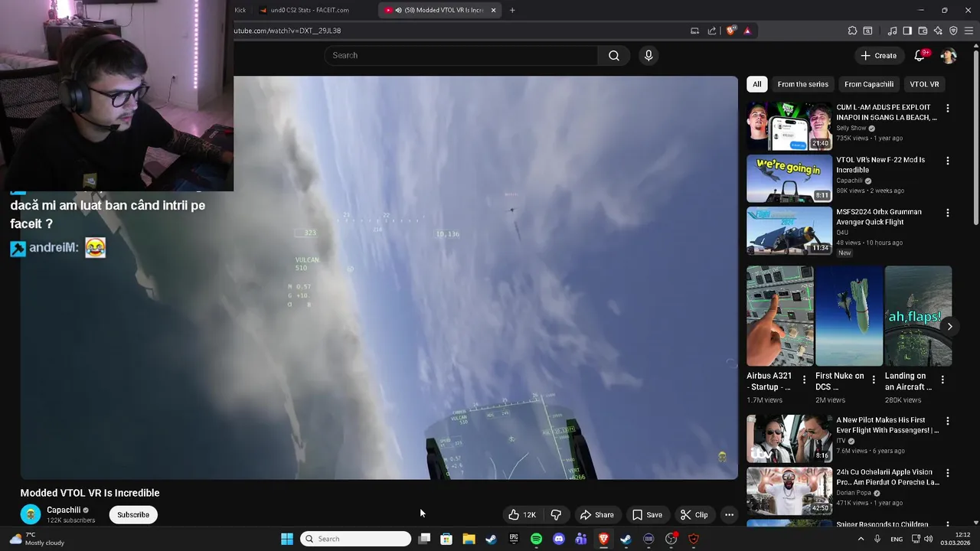Switch to the Kick browser tab
Screen dimensions: 980x551
(x=240, y=10)
